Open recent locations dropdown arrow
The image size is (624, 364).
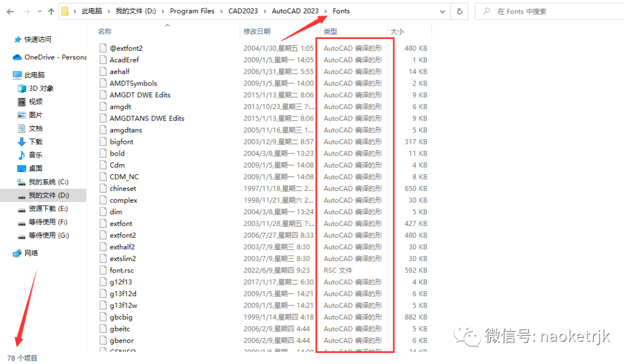pos(40,12)
